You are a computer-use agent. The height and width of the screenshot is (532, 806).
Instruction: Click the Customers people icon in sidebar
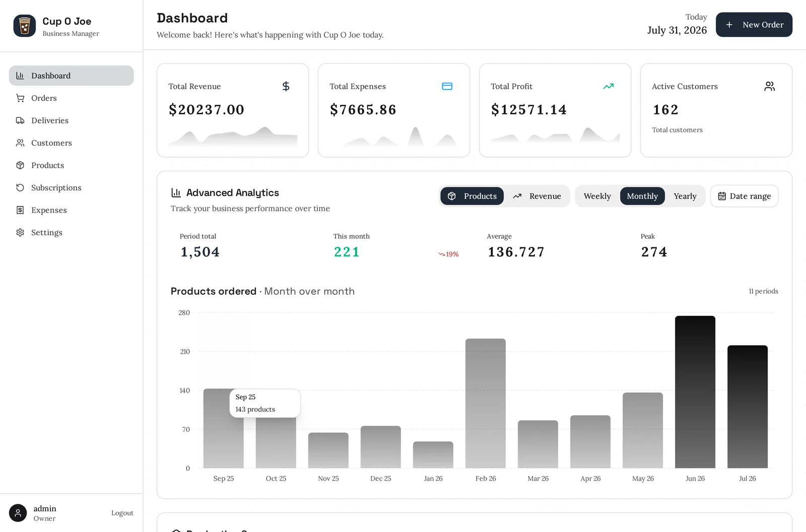tap(20, 143)
